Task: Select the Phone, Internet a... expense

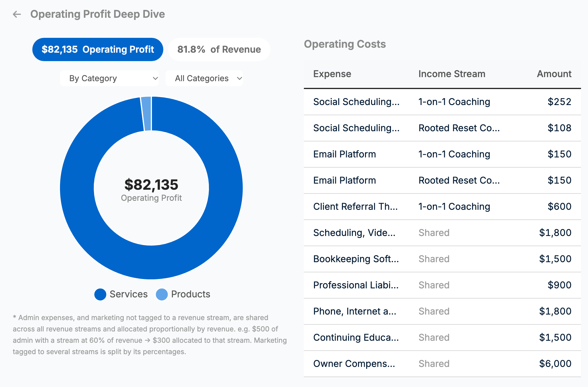Action: click(x=355, y=311)
